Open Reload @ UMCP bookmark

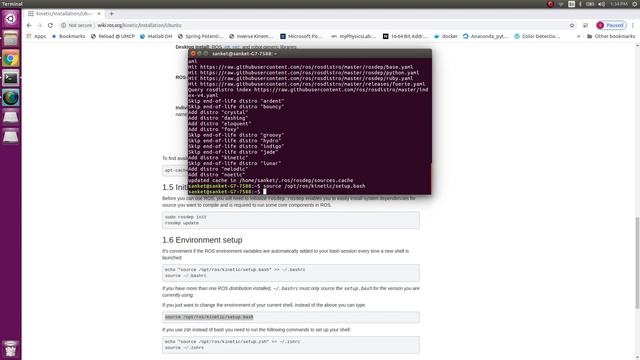(x=113, y=36)
